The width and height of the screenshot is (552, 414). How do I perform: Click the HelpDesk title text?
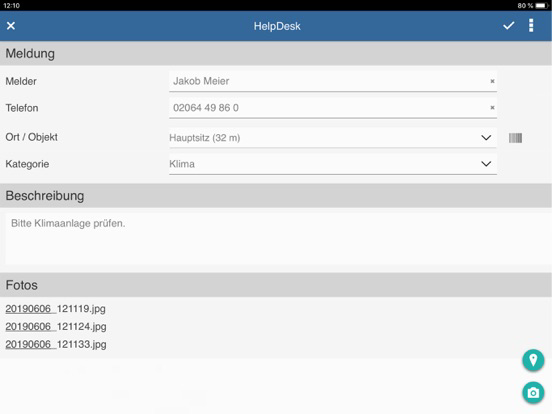[x=277, y=26]
